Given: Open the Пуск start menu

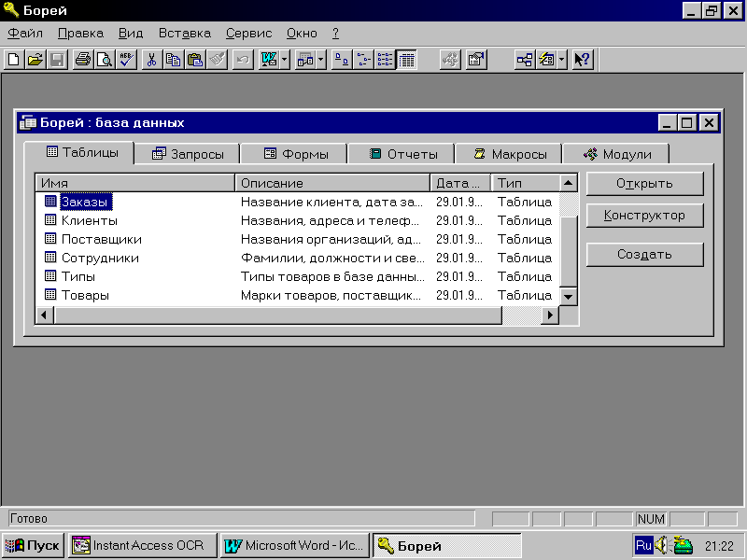Looking at the screenshot, I should (x=33, y=545).
